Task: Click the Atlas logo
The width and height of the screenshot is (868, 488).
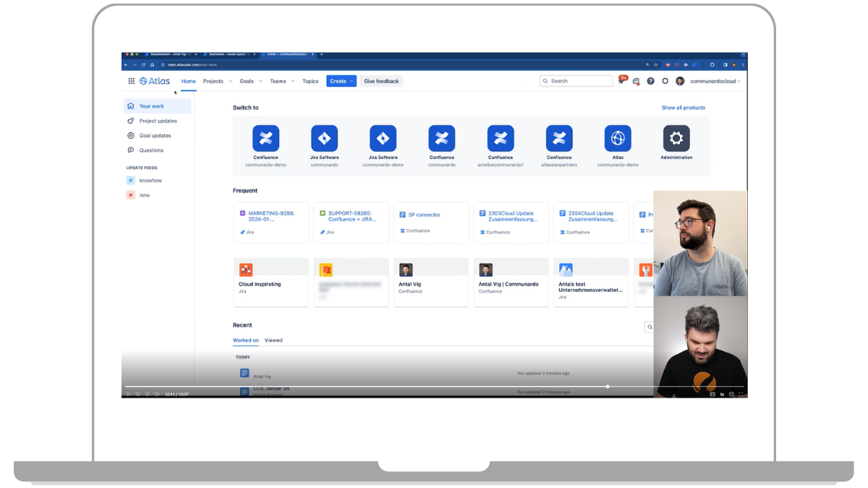Action: point(155,81)
